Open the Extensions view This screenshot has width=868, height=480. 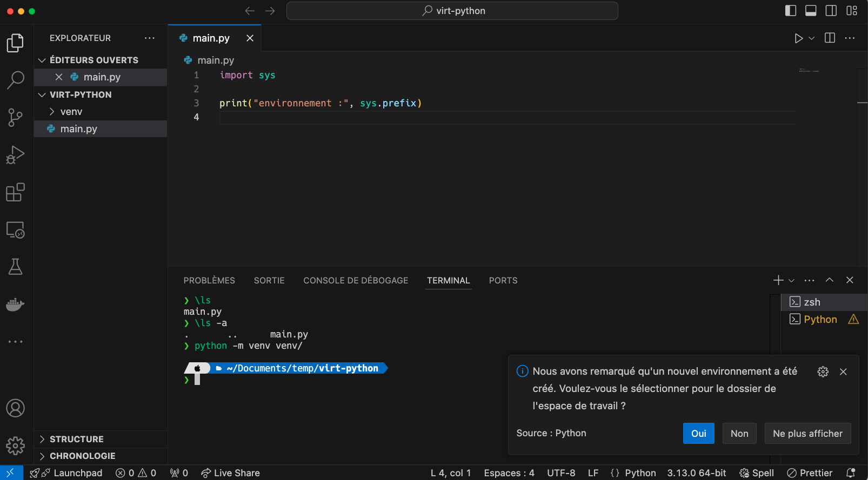15,192
